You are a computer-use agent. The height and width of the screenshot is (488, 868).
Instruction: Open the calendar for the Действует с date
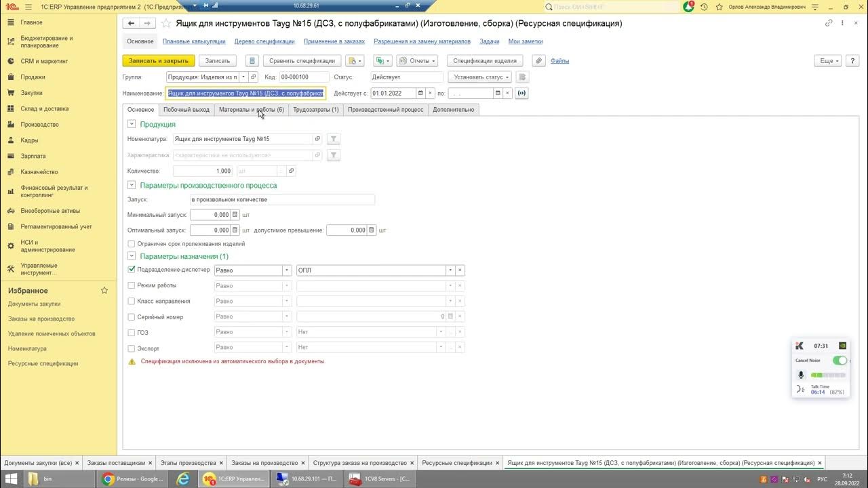point(420,93)
